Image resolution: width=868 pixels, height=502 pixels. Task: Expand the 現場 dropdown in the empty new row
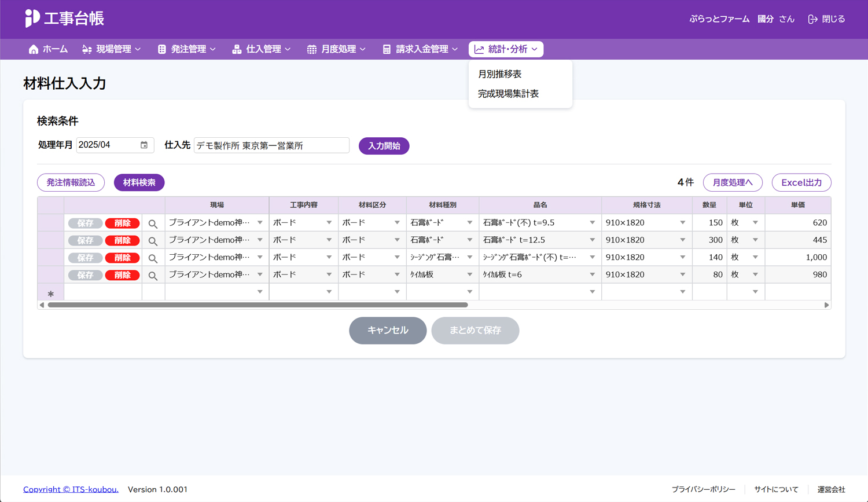click(260, 292)
